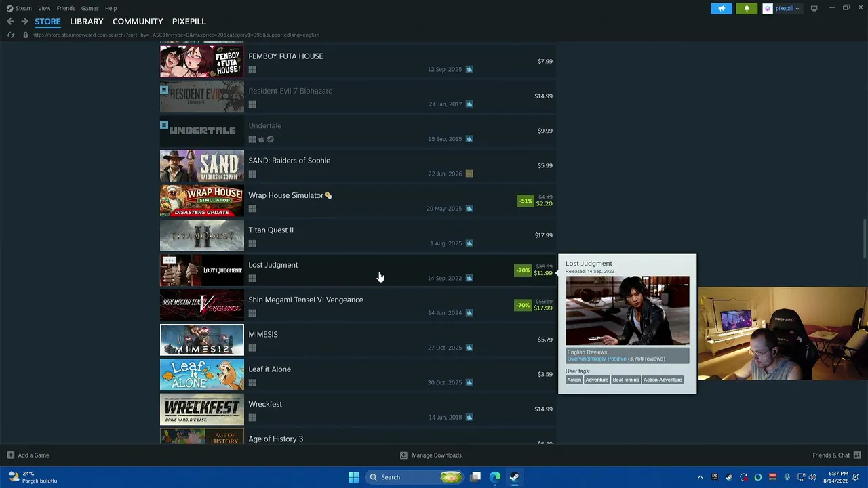Click the Steam taskbar icon
The width and height of the screenshot is (868, 488).
[514, 477]
